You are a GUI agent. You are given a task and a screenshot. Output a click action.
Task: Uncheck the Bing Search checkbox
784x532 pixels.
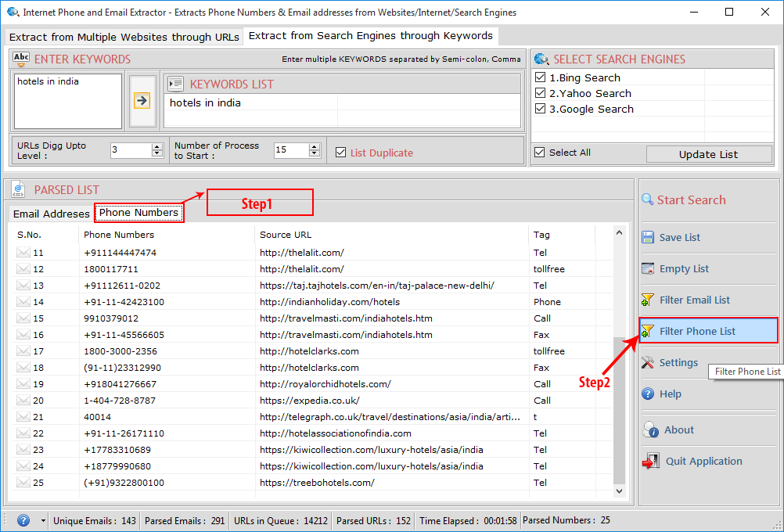pyautogui.click(x=540, y=77)
